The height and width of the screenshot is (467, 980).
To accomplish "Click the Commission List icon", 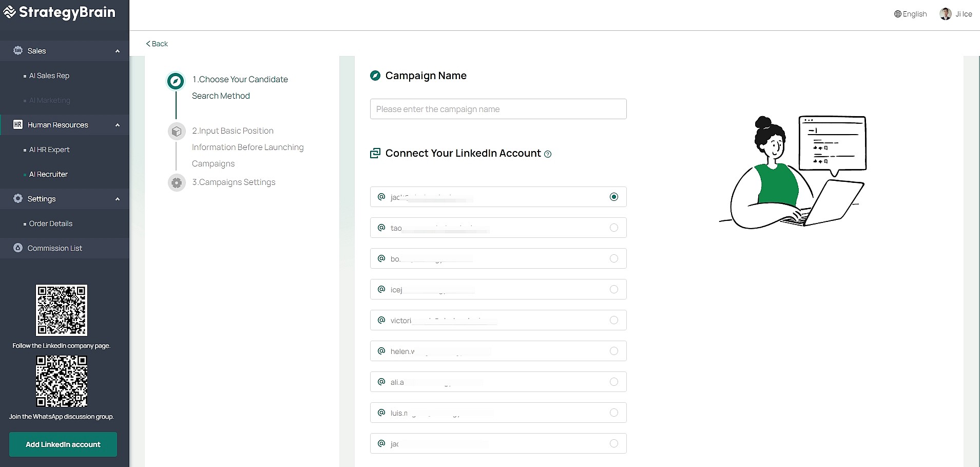I will (18, 248).
